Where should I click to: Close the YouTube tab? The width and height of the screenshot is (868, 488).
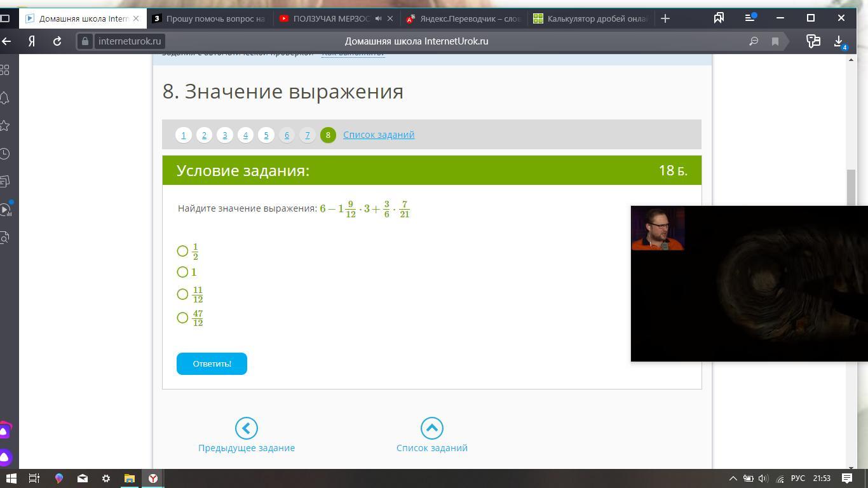(390, 18)
